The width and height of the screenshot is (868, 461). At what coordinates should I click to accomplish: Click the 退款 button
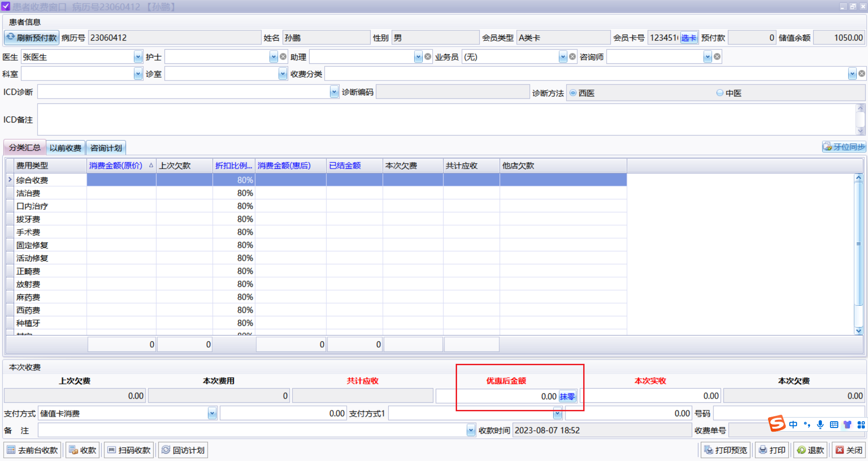[x=811, y=450]
